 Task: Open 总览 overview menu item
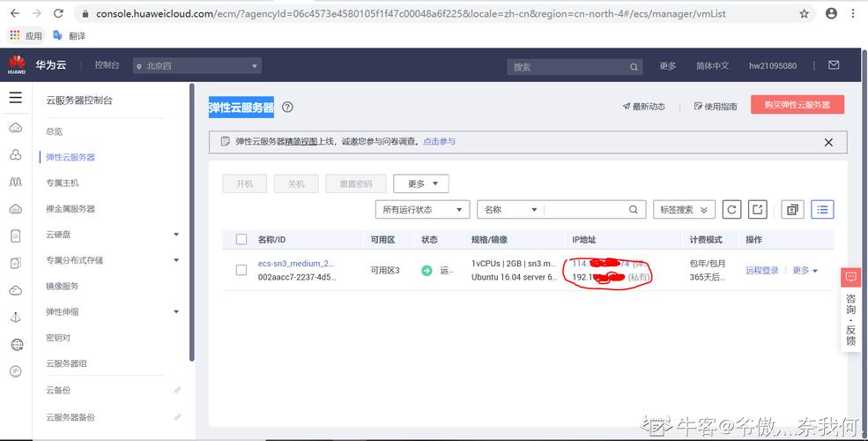click(55, 131)
